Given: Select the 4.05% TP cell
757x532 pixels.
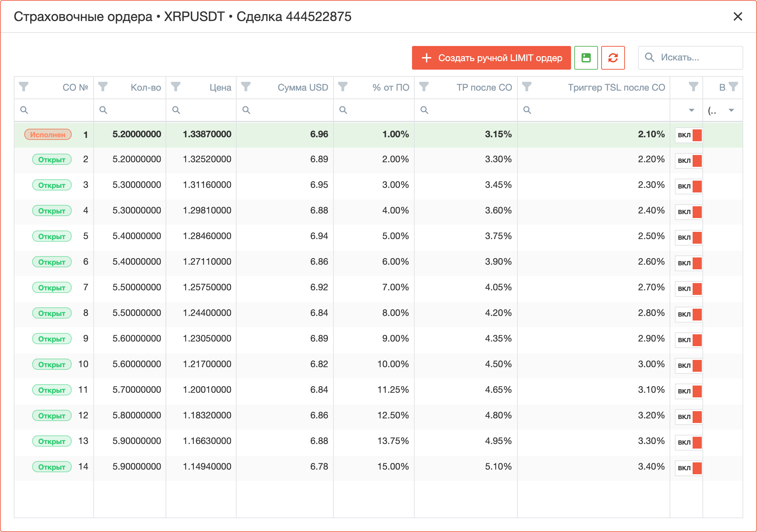Looking at the screenshot, I should [x=498, y=287].
